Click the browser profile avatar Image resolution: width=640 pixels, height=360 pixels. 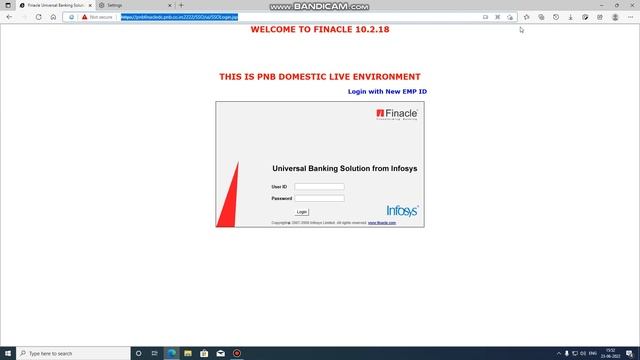[x=615, y=17]
